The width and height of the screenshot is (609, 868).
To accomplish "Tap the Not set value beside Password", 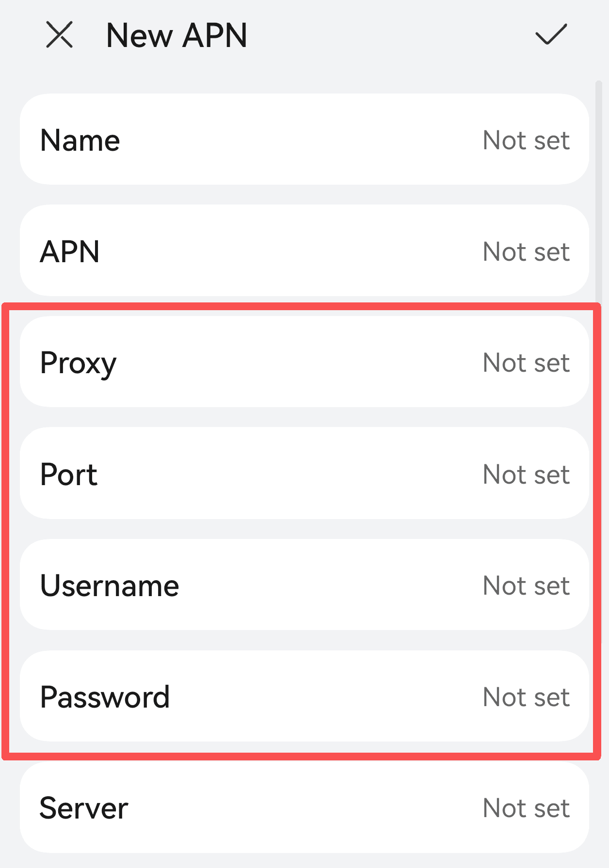I will click(x=526, y=697).
